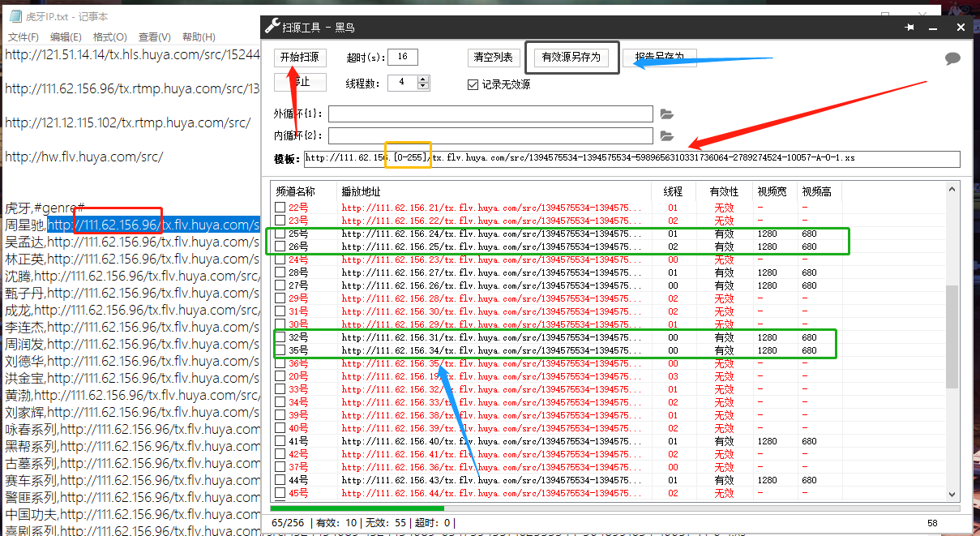Click status bar 无效: 55 entry
Viewport: 980px width, 536px height.
[387, 523]
